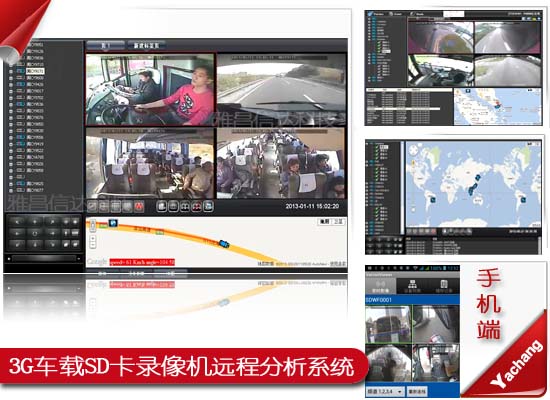The image size is (550, 400).
Task: Pan camera left with PTZ left arrow
Action: 18,233
